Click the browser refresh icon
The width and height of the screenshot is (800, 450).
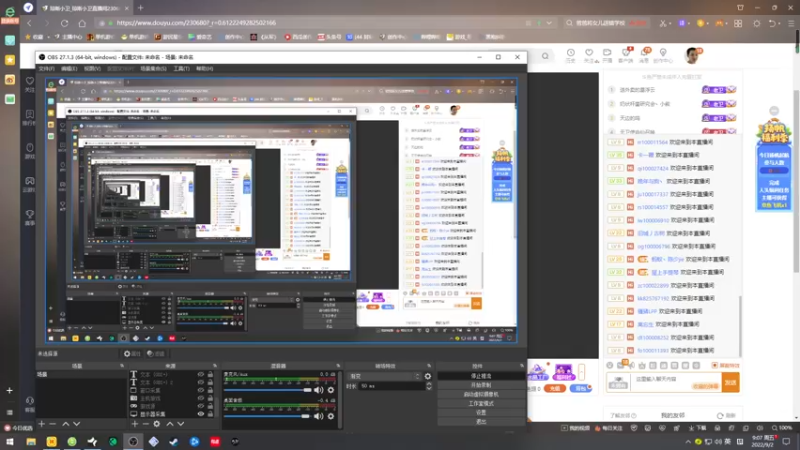point(64,23)
